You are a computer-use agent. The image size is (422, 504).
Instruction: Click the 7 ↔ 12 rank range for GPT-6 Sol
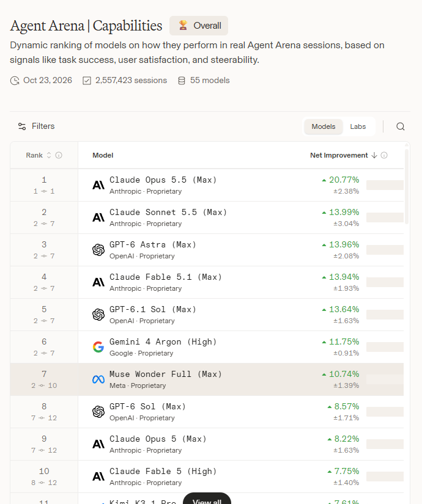44,418
